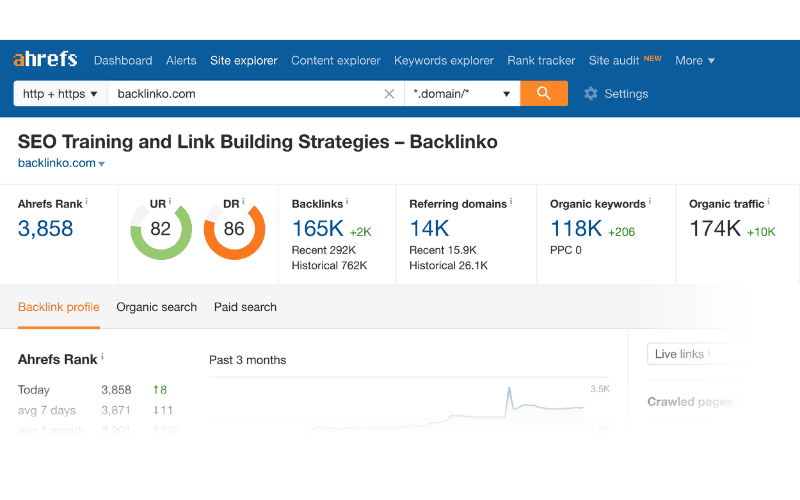Open Content explorer

pyautogui.click(x=336, y=61)
